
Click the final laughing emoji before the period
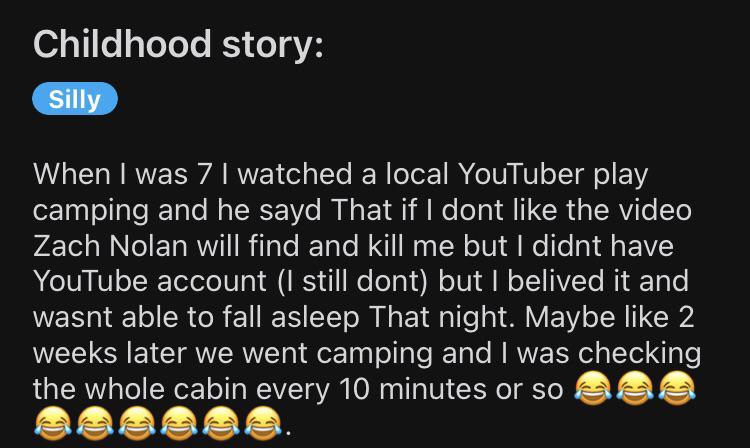pyautogui.click(x=263, y=424)
